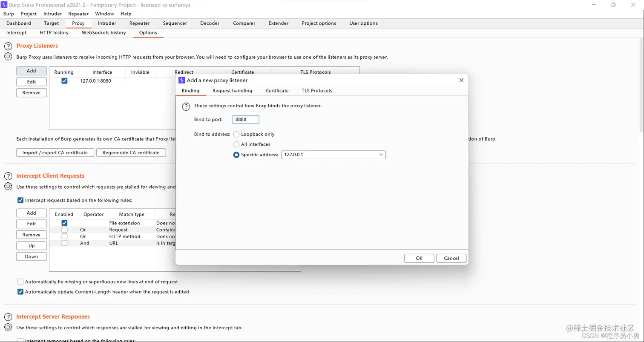644x342 pixels.
Task: Open the User options tab
Action: (x=364, y=23)
